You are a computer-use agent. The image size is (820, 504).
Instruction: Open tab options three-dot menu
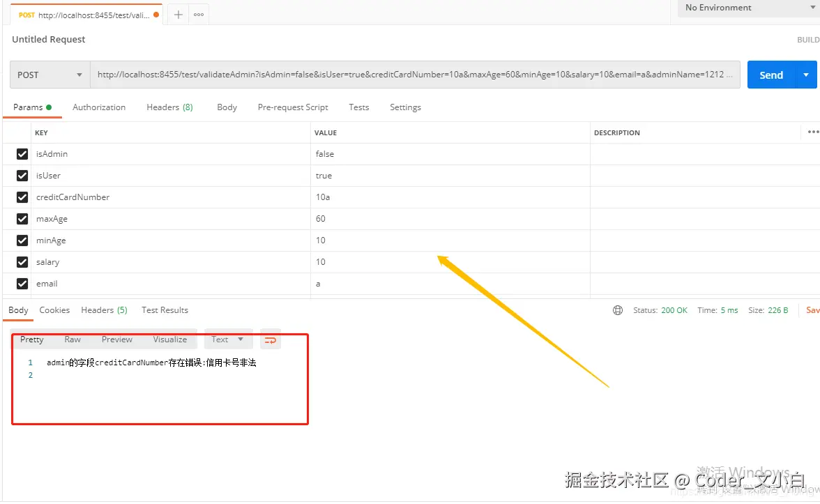point(199,15)
